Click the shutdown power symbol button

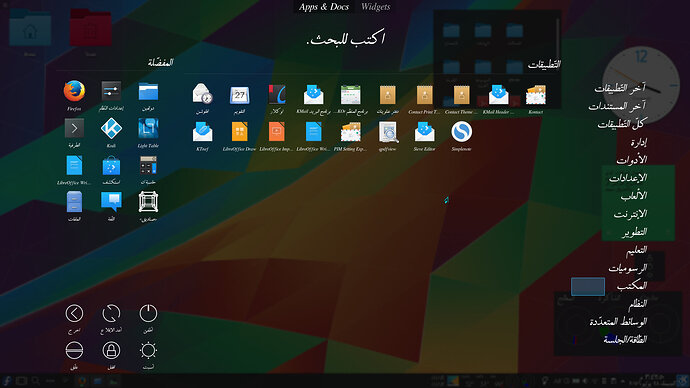pyautogui.click(x=148, y=313)
